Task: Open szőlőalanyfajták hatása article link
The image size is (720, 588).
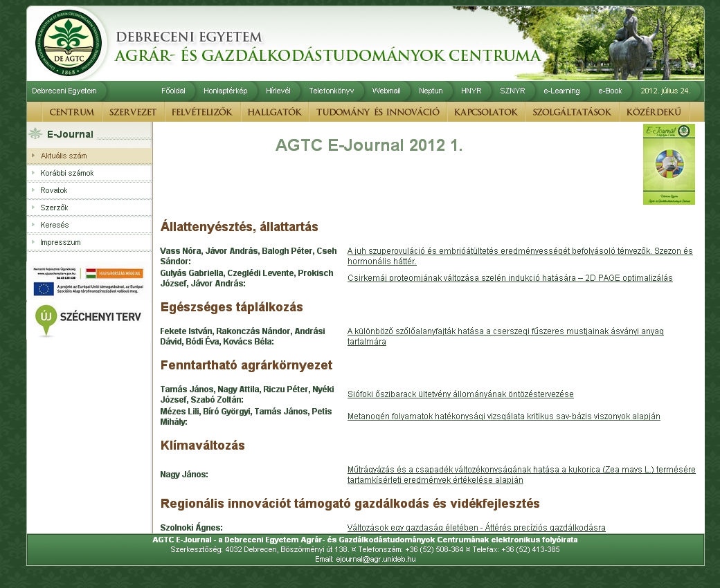Action: click(x=505, y=336)
